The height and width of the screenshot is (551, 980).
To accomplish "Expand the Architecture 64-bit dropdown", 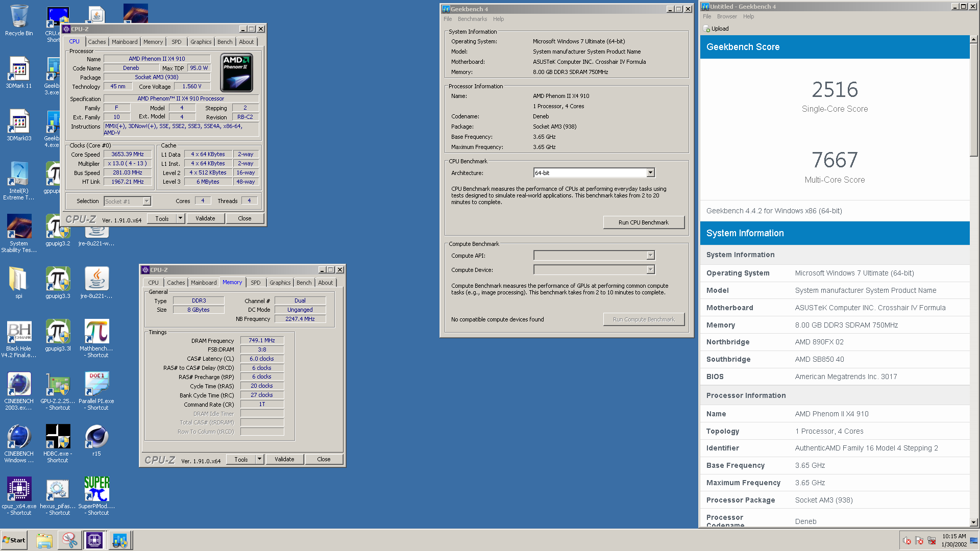I will coord(650,172).
